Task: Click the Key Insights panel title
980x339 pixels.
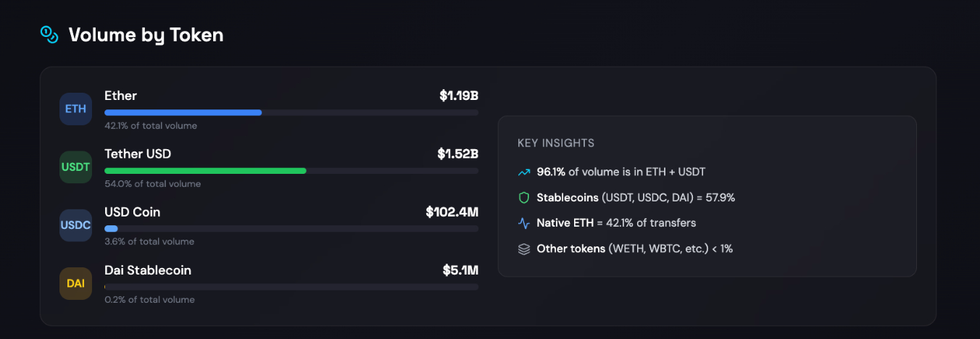Action: coord(555,143)
